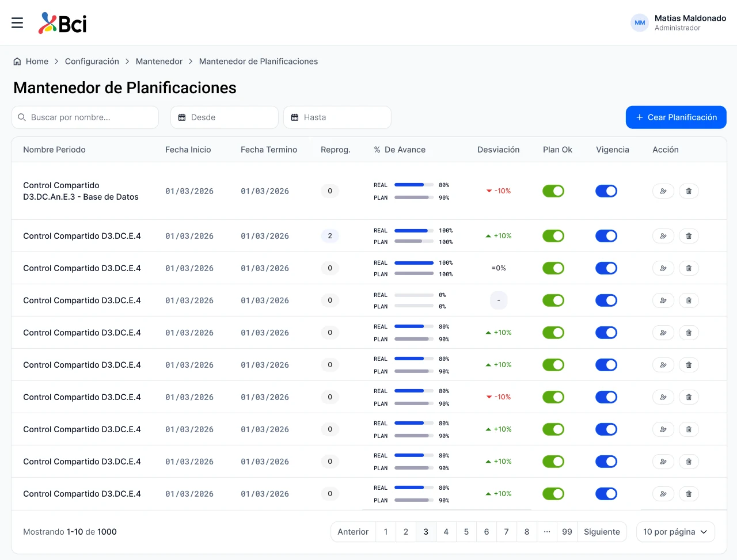Toggle Vigencia for Base de Datos row
The image size is (737, 560).
tap(606, 191)
